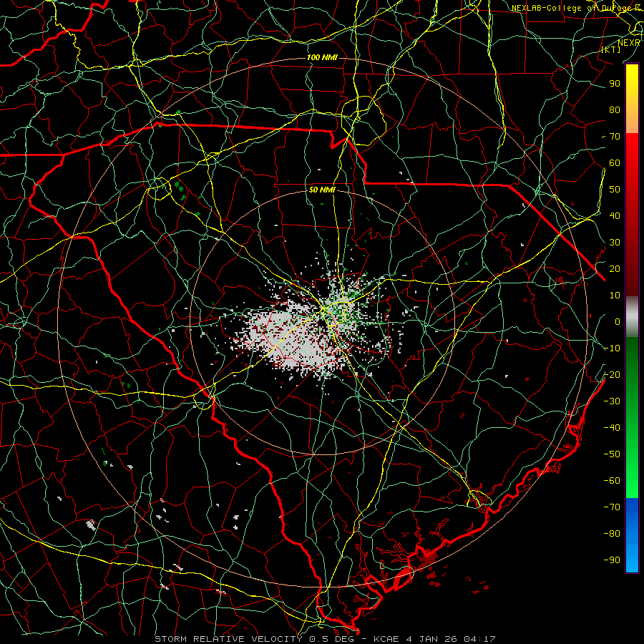Image resolution: width=644 pixels, height=644 pixels.
Task: Click the "60" scale value
Action: tap(615, 162)
